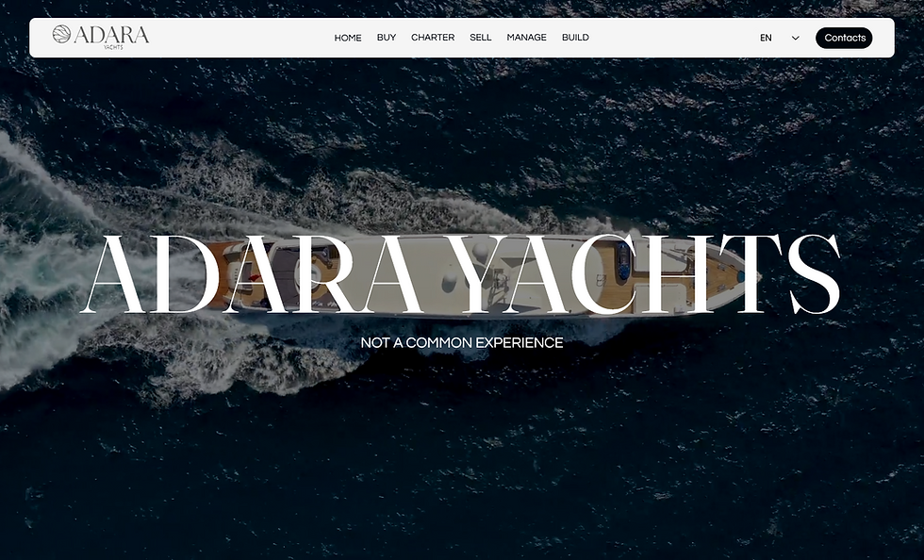Click the chevron next to EN
The width and height of the screenshot is (924, 560).
click(x=793, y=38)
